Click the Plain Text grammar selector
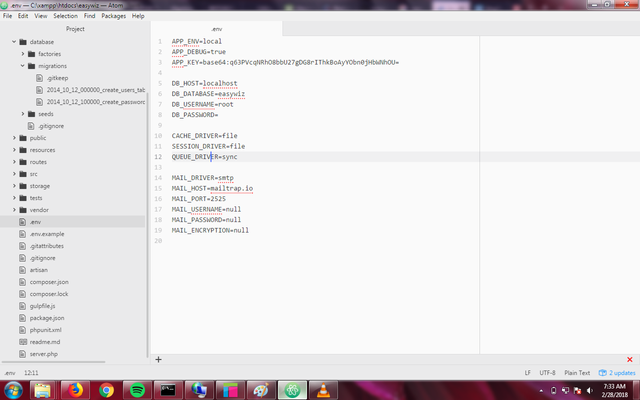Viewport: 640px width, 400px height. pyautogui.click(x=577, y=373)
